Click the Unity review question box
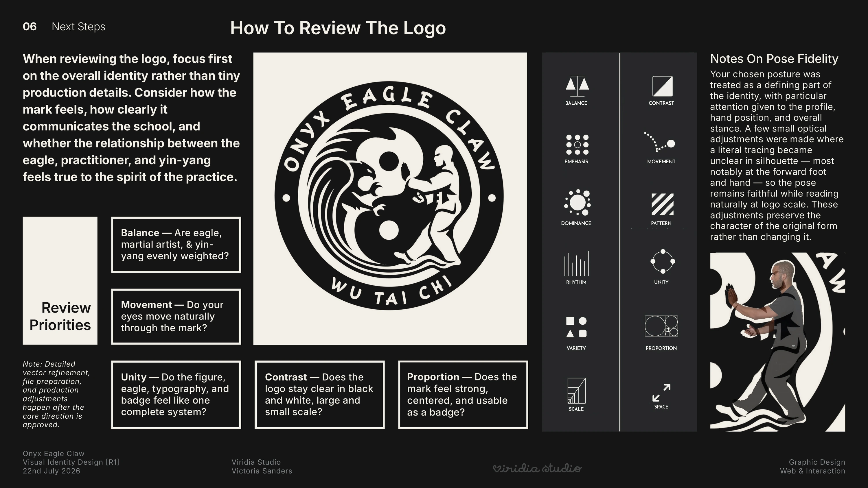This screenshot has width=868, height=488. pyautogui.click(x=176, y=395)
